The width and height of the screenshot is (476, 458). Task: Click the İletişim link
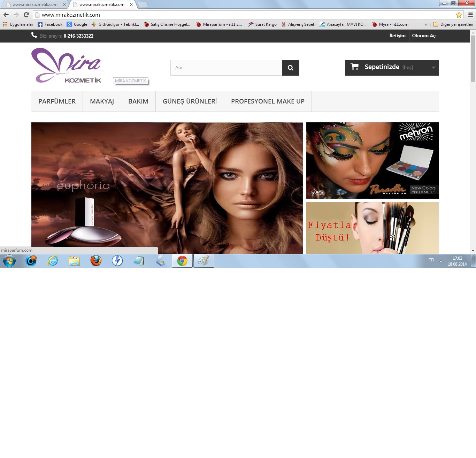coord(398,36)
